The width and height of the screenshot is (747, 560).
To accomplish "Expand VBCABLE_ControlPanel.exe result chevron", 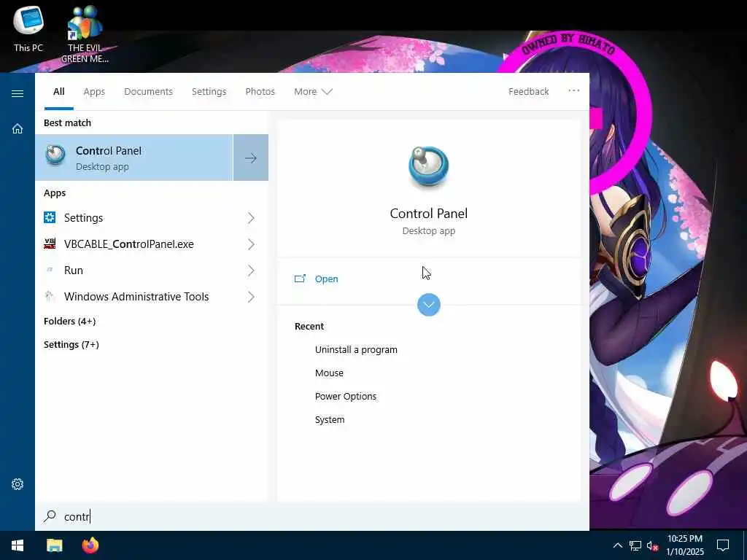I will [251, 244].
